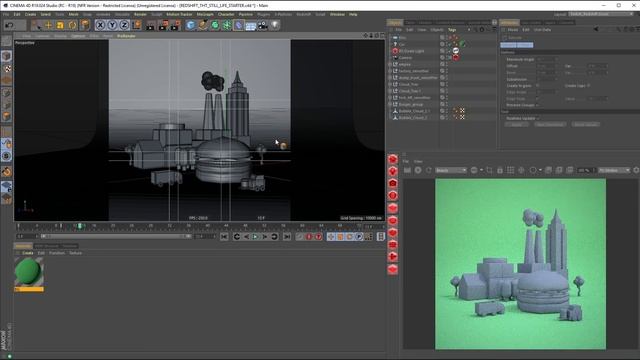
Task: Click the Coordinate System icon
Action: tap(136, 25)
